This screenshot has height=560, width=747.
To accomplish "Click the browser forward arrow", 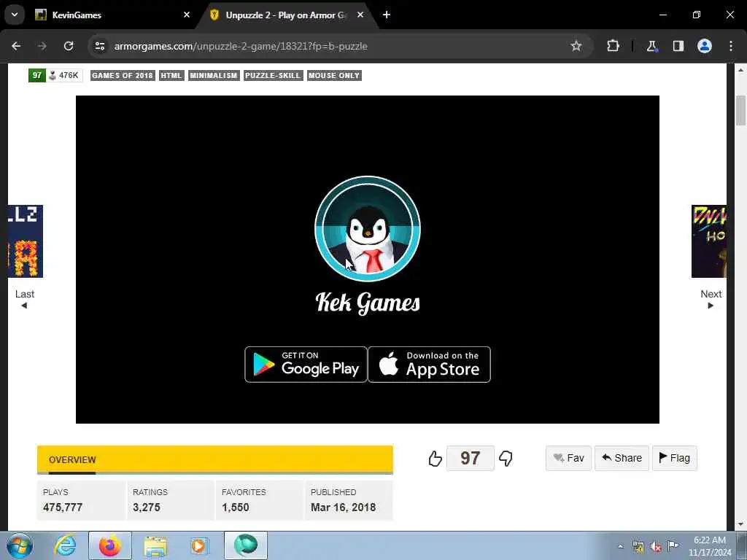I will (42, 46).
